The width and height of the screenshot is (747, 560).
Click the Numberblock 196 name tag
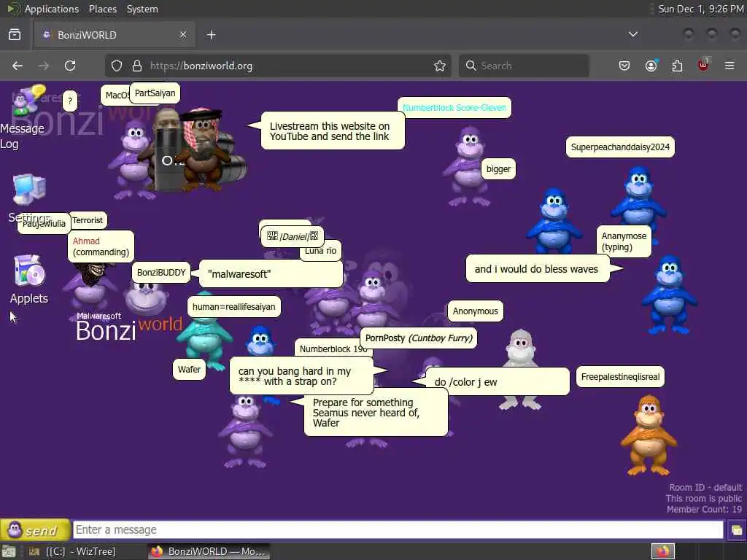332,349
